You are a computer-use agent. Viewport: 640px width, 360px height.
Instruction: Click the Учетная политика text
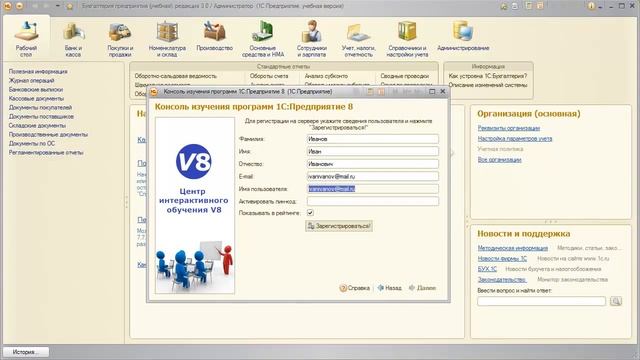point(500,149)
